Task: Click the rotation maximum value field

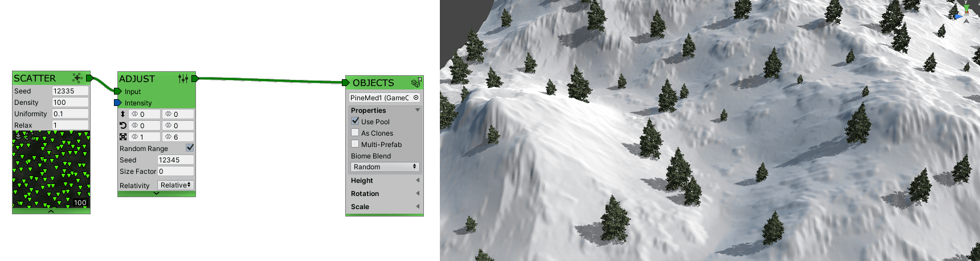Action: click(178, 125)
